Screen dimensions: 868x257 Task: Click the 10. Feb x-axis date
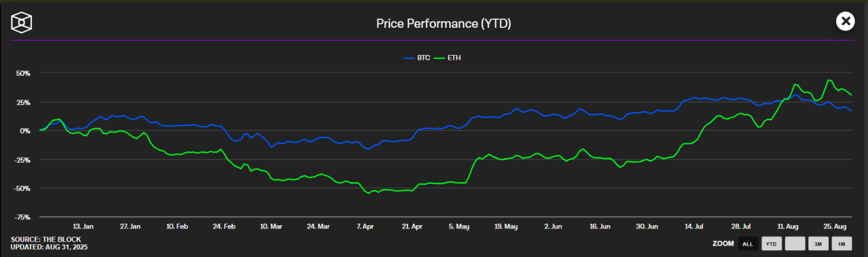pyautogui.click(x=177, y=226)
